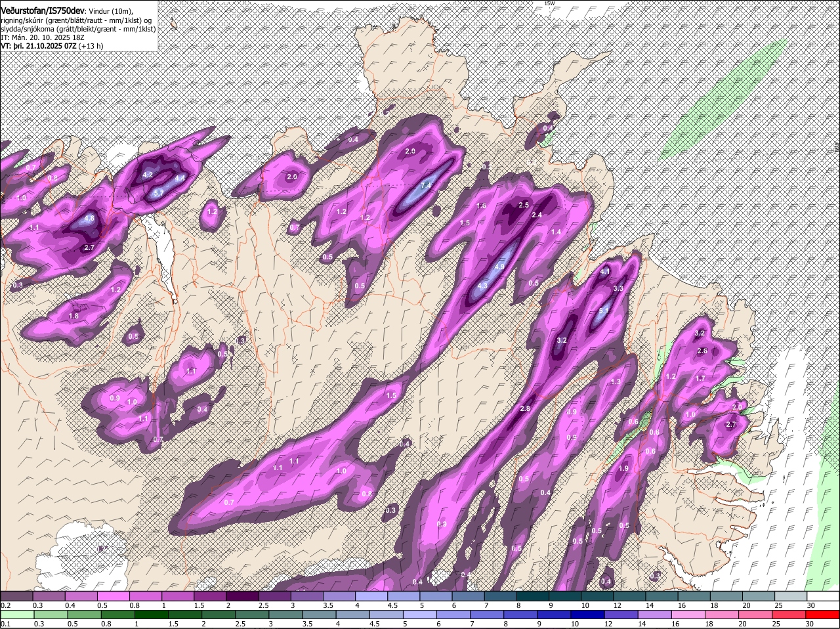Image resolution: width=840 pixels, height=629 pixels.
Task: Select the 2.4 value label on the map
Action: (x=537, y=215)
